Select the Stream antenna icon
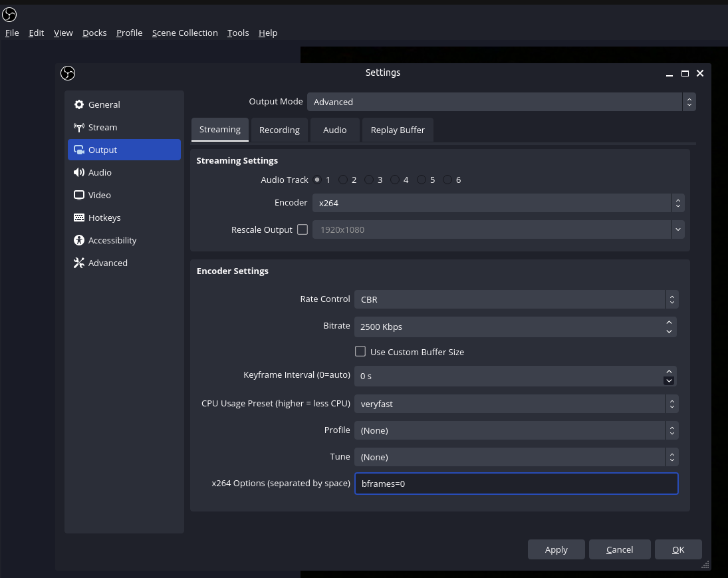Image resolution: width=728 pixels, height=578 pixels. pos(79,127)
